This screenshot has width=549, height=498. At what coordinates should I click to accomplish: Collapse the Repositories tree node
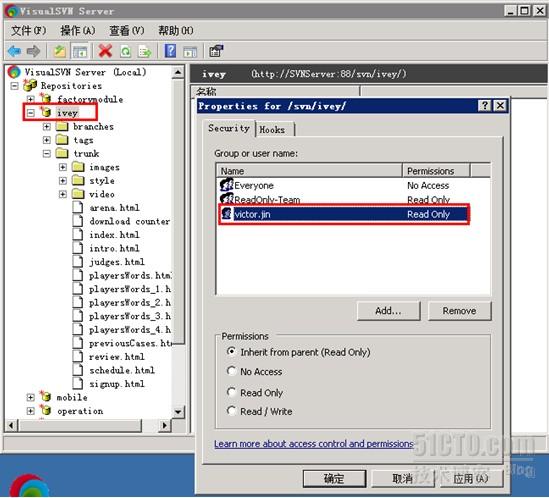click(x=14, y=85)
